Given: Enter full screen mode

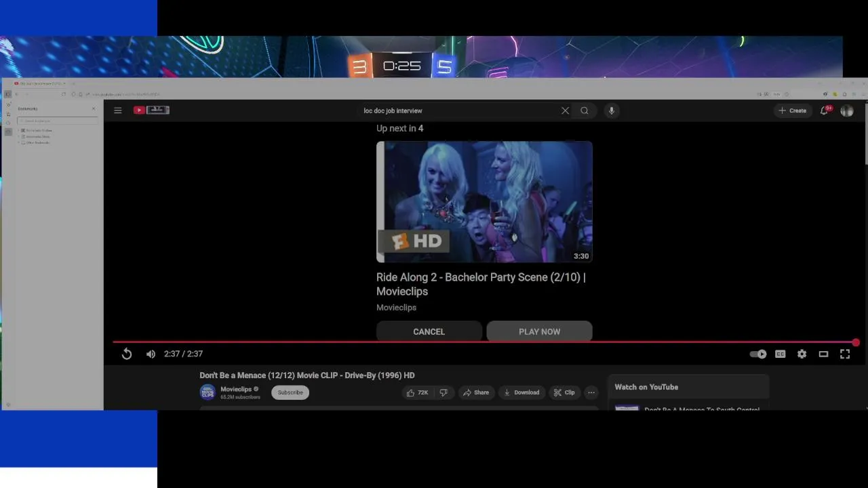Looking at the screenshot, I should tap(845, 354).
